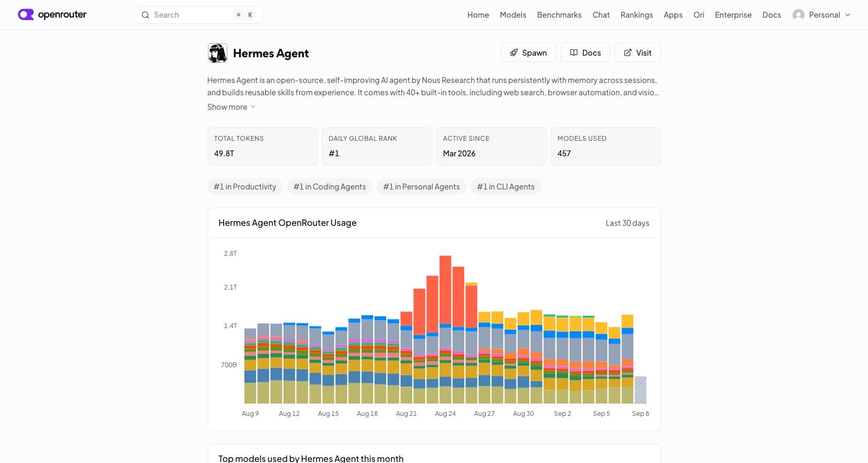Open the Rankings nav item
This screenshot has height=463, width=868.
pyautogui.click(x=636, y=15)
